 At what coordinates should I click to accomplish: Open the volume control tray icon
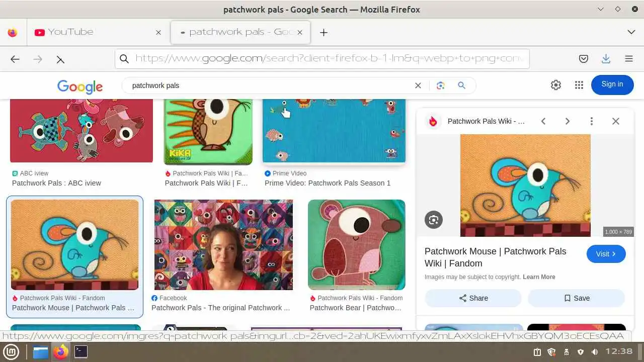click(x=595, y=352)
